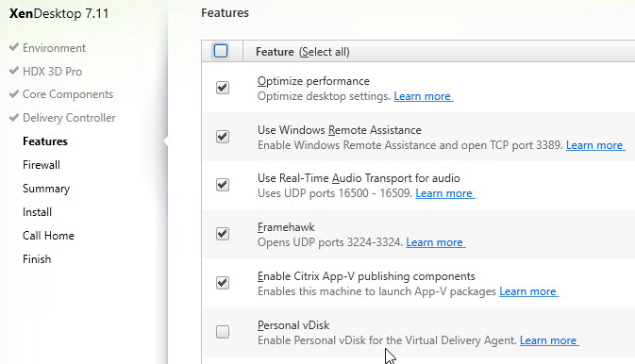Screen dimensions: 635x364
Task: Click the checkmark icon beside HDX 3D Pro
Action: click(x=14, y=71)
